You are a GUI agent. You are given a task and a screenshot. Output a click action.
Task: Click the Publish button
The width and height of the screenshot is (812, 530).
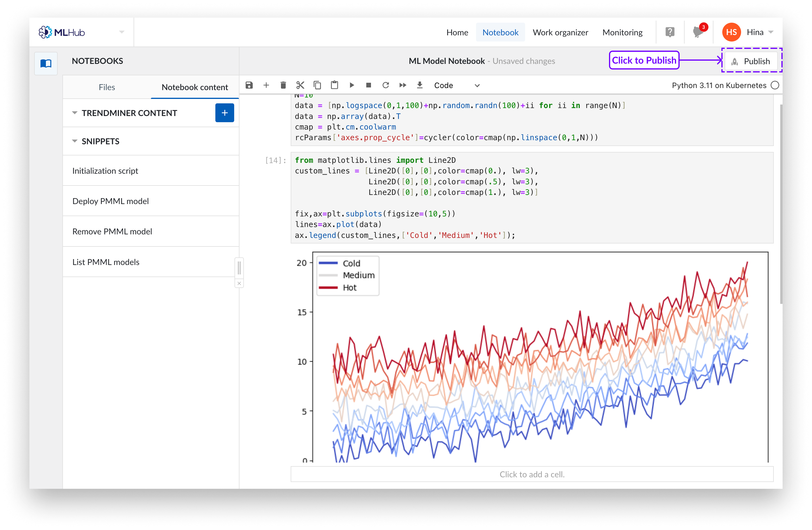[x=751, y=61]
